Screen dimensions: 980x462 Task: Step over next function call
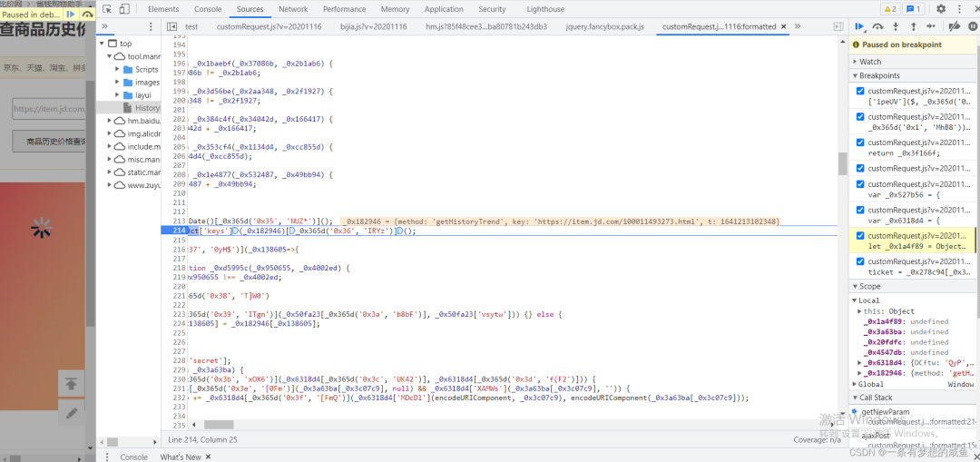[877, 27]
